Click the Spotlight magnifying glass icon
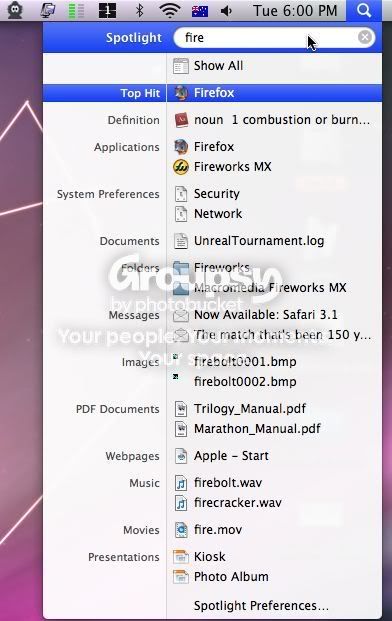 click(364, 10)
